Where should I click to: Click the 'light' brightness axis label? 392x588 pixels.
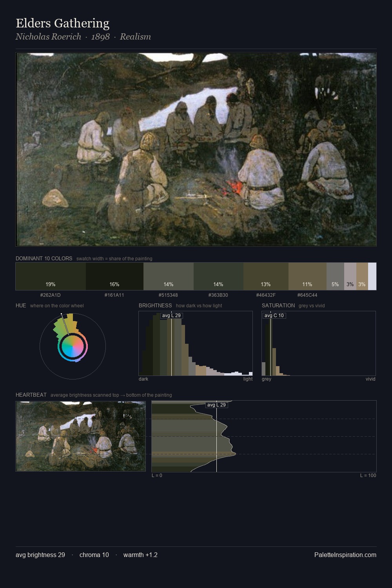(248, 379)
